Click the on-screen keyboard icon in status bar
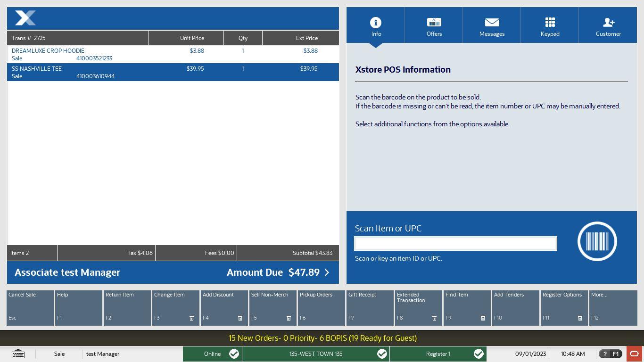This screenshot has height=362, width=644. click(18, 354)
